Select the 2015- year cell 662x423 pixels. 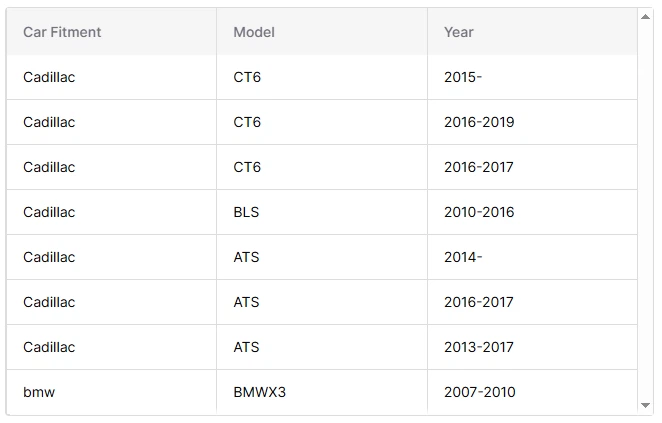(x=463, y=77)
